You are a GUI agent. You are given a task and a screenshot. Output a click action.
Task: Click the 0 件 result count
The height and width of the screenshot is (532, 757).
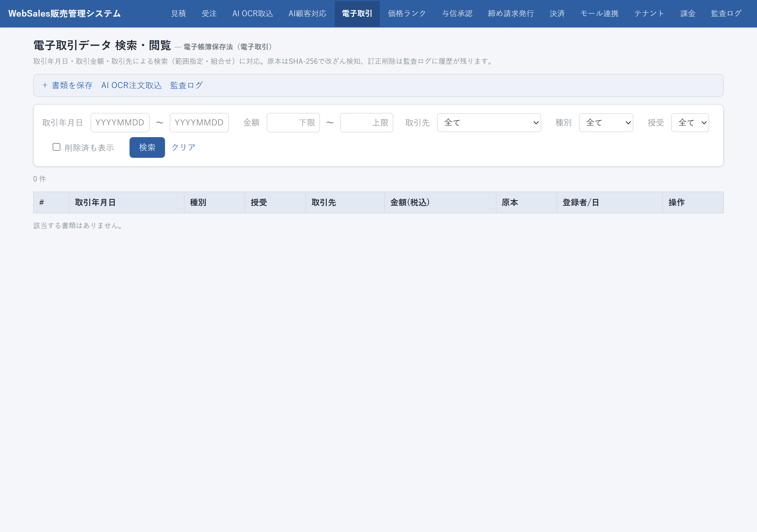pyautogui.click(x=40, y=179)
